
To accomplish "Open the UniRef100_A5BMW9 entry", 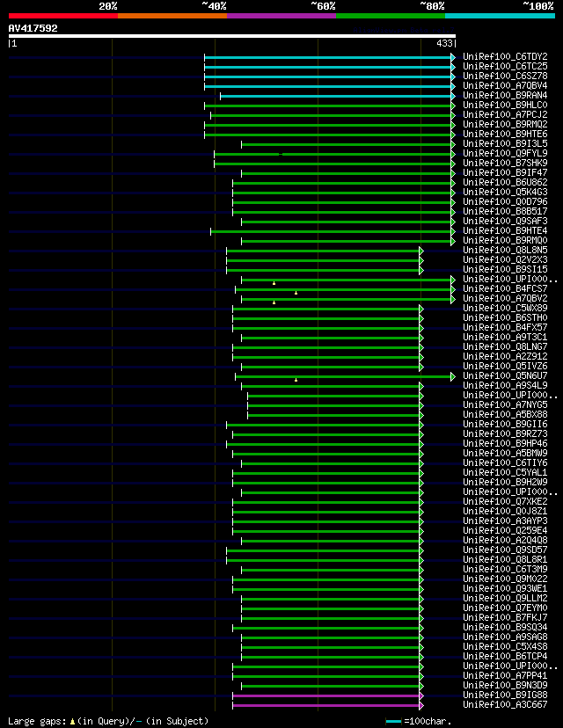I will point(505,453).
